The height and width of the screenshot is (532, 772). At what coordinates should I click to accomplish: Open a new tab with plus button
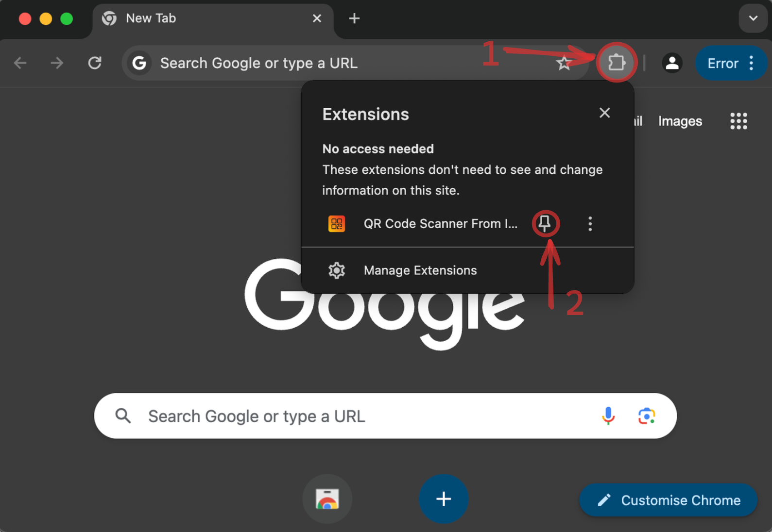354,18
